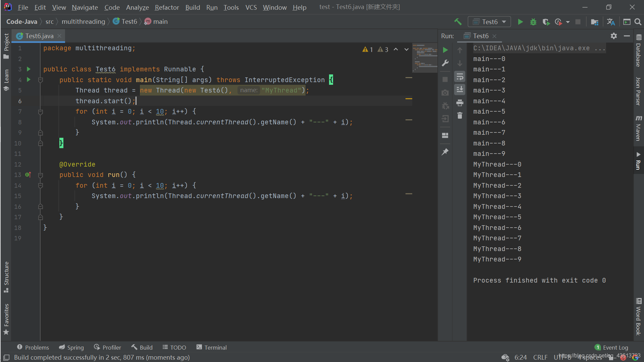The image size is (644, 362).
Task: Click the dump threads camera icon
Action: [445, 93]
